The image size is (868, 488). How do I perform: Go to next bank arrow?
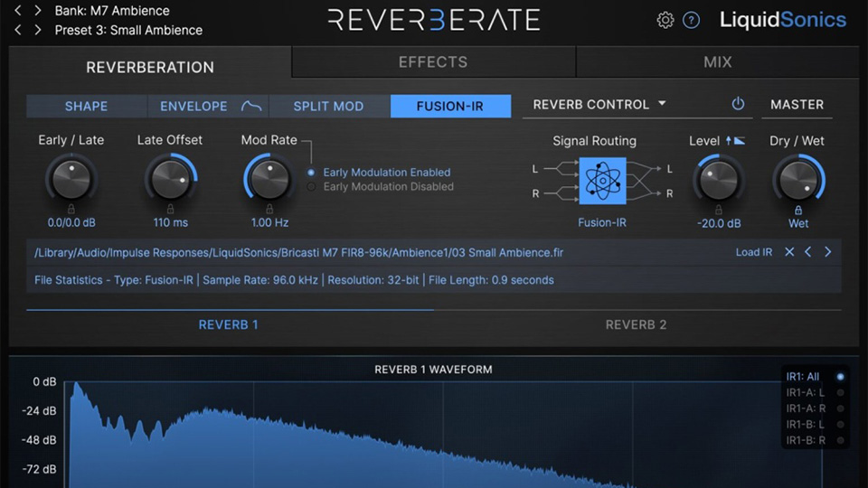click(38, 11)
